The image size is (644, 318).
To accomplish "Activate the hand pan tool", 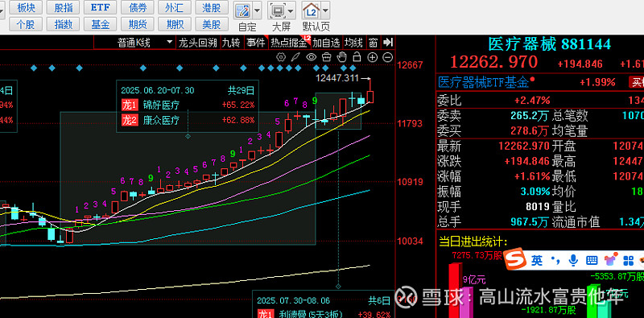I will [x=341, y=57].
